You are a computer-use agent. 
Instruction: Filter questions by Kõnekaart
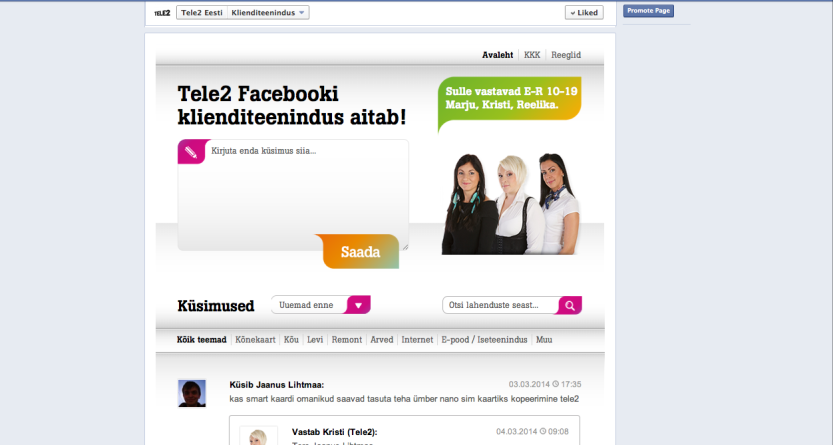[x=256, y=340]
